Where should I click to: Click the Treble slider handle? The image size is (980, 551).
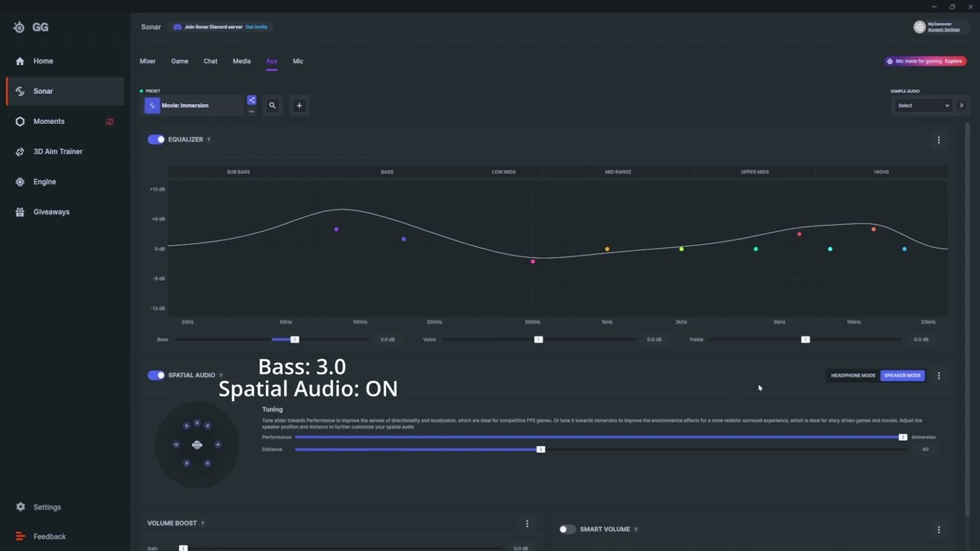805,340
